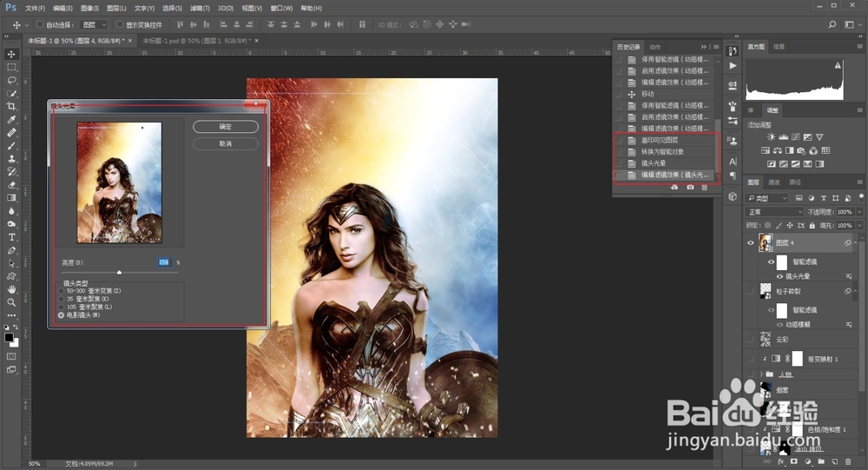
Task: Select the Brush tool
Action: [11, 146]
